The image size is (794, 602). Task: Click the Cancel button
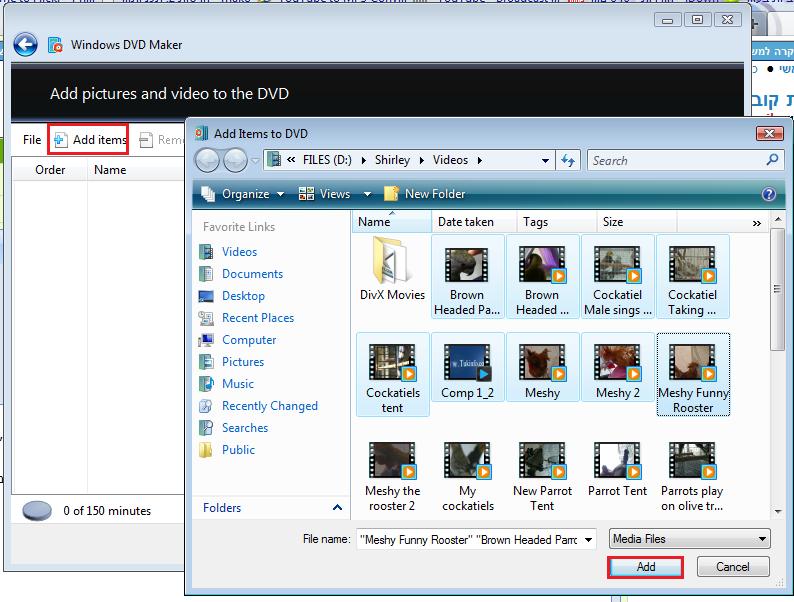[x=733, y=567]
